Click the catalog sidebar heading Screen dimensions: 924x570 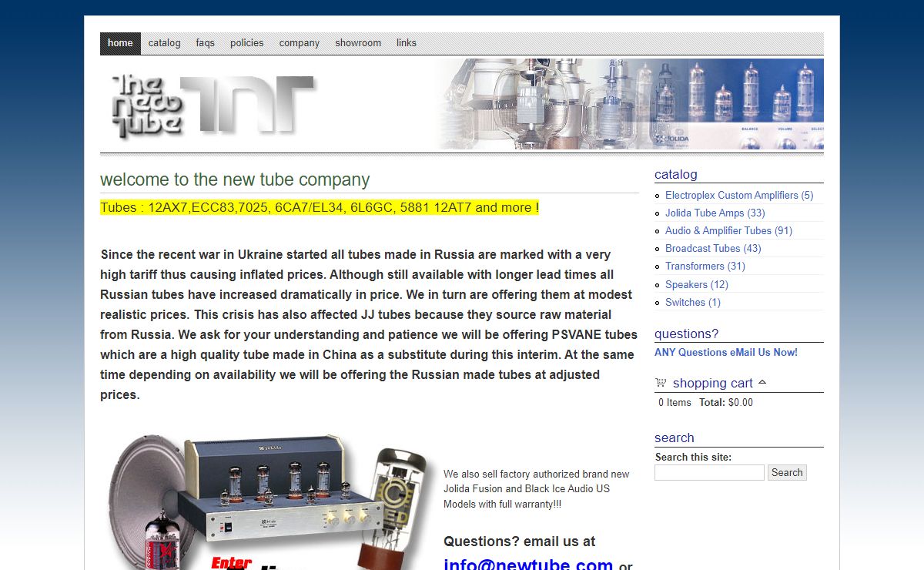click(x=676, y=175)
